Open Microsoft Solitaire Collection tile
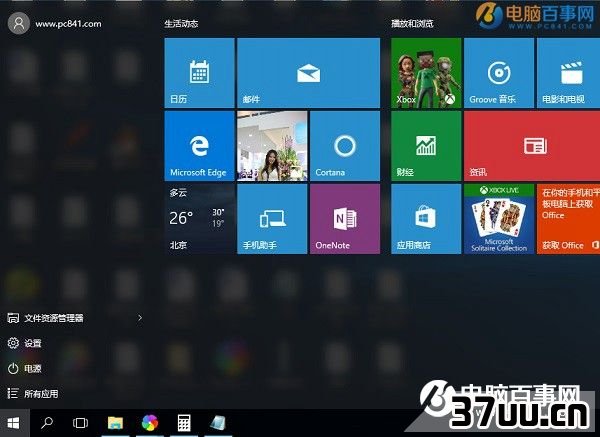 click(499, 219)
